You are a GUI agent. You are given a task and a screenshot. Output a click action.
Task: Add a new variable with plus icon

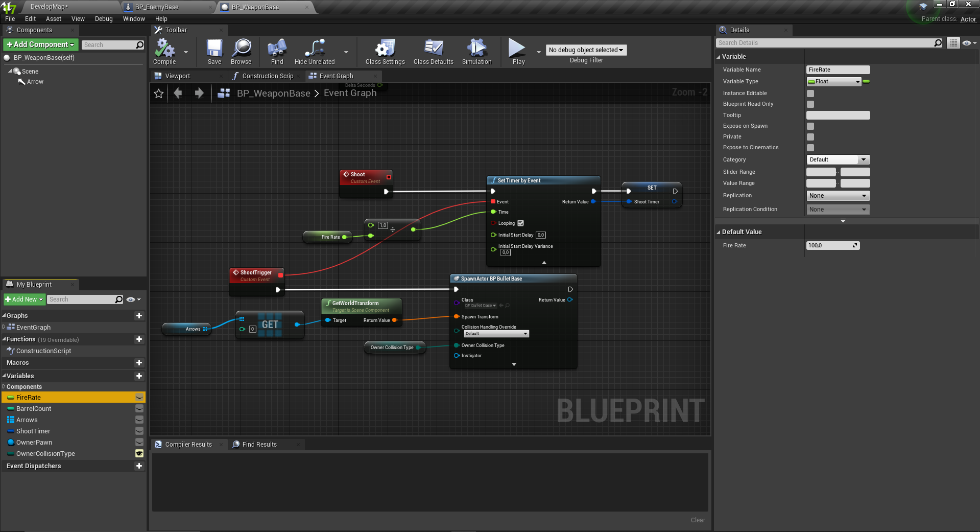tap(139, 376)
